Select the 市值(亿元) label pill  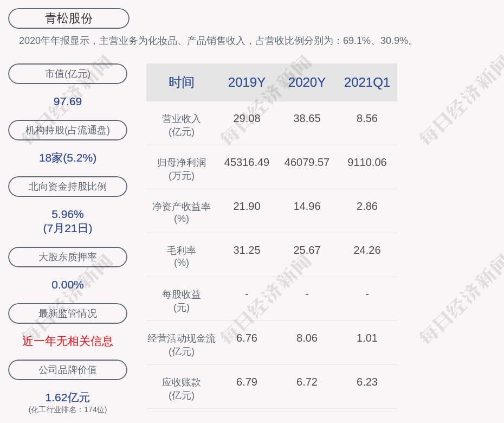[68, 74]
